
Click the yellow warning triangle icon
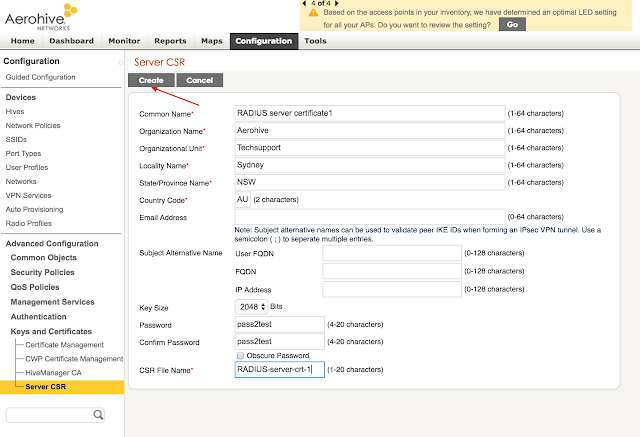[313, 13]
